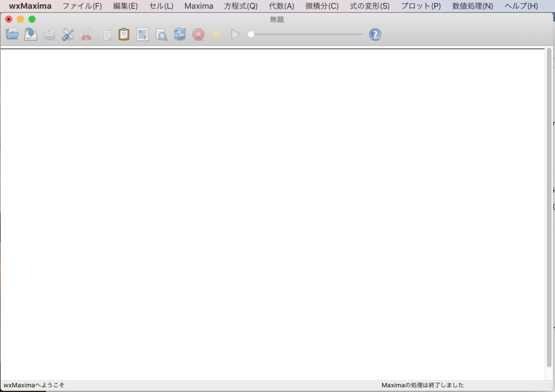
Task: Open the 編集(E) menu
Action: pyautogui.click(x=125, y=6)
